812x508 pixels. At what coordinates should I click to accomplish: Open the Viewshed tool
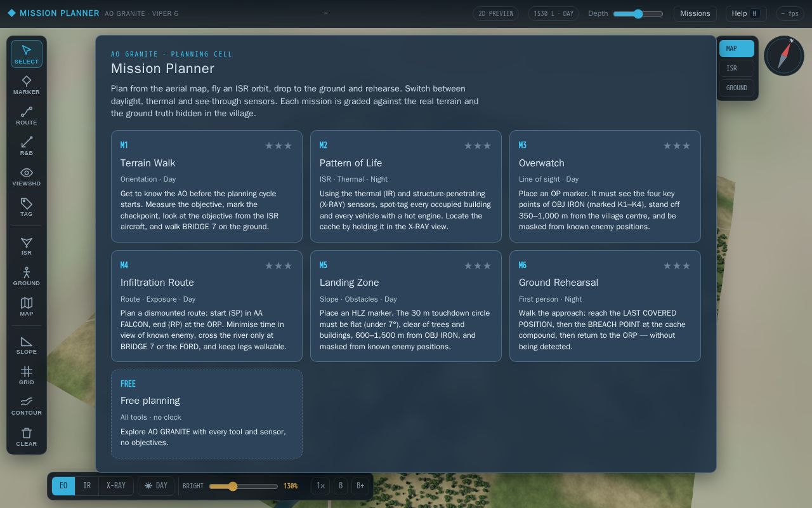pos(27,176)
